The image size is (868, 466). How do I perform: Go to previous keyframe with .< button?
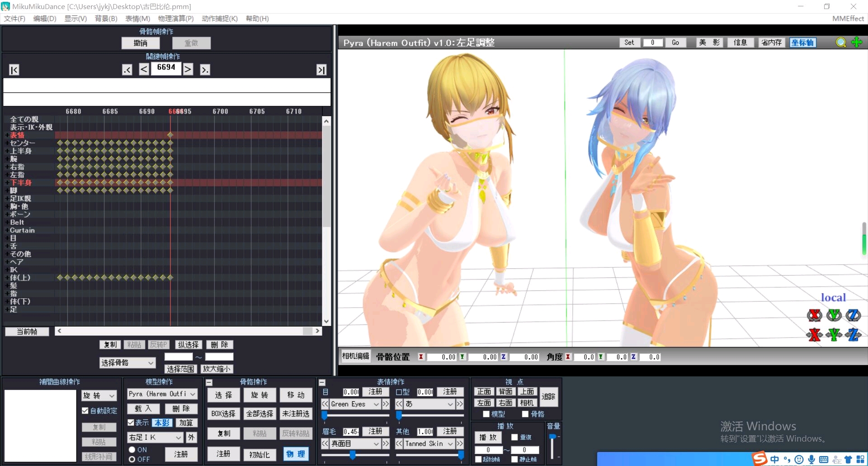[127, 70]
